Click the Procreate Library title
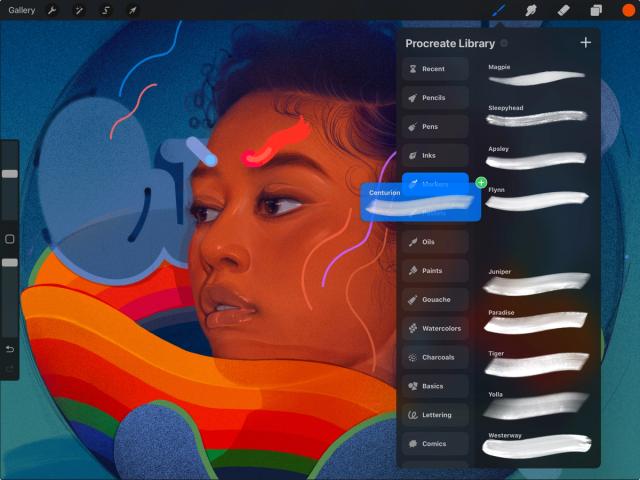The width and height of the screenshot is (640, 480). click(x=450, y=43)
